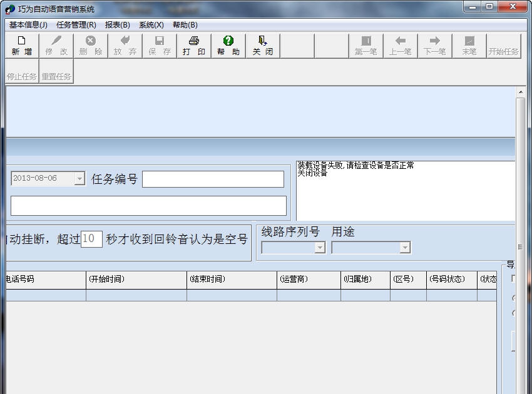This screenshot has width=532, height=394.
Task: Click the 电话号码 column header
Action: click(x=46, y=280)
